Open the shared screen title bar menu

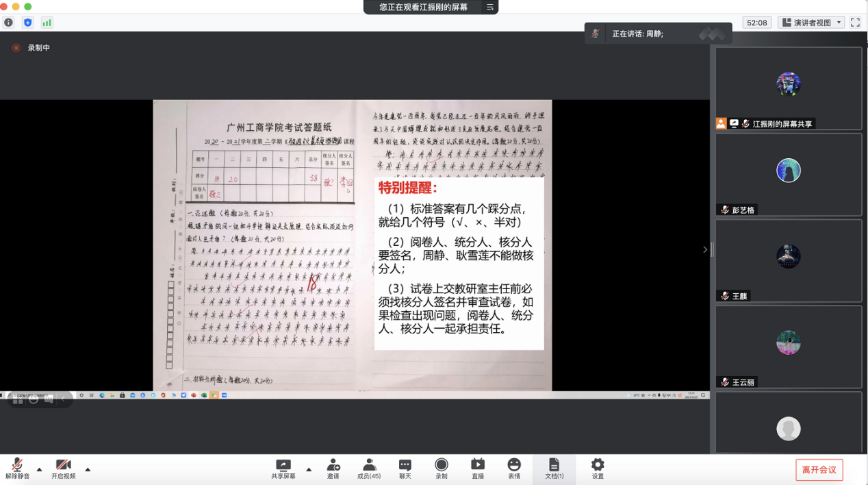click(488, 8)
